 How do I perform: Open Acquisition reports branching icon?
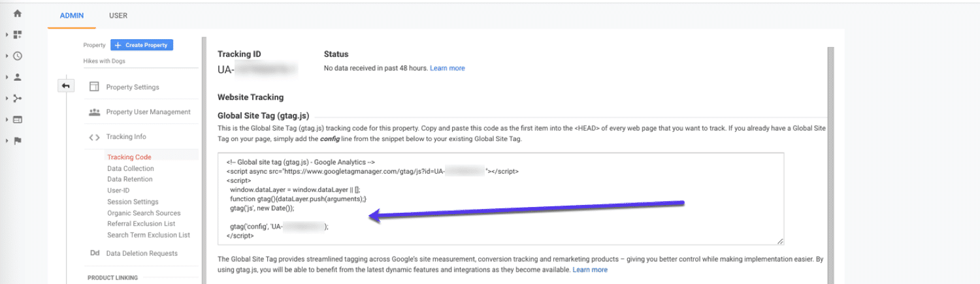[x=18, y=99]
